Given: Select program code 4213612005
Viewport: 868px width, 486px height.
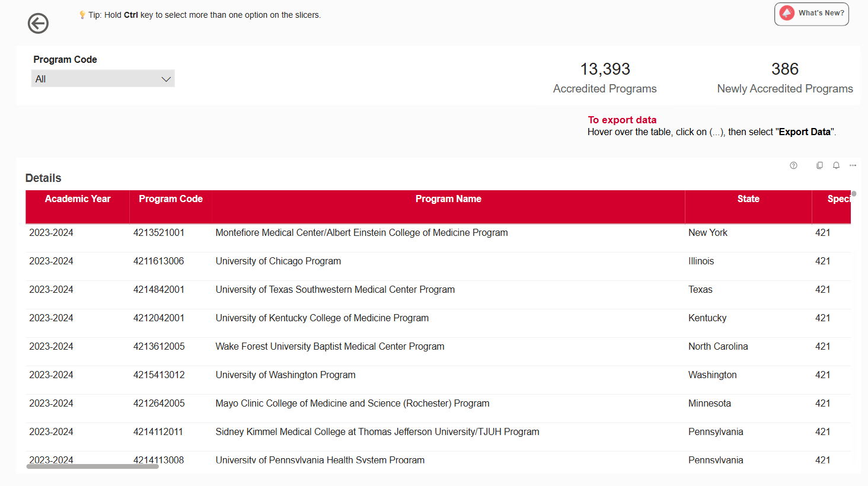Looking at the screenshot, I should tap(159, 347).
